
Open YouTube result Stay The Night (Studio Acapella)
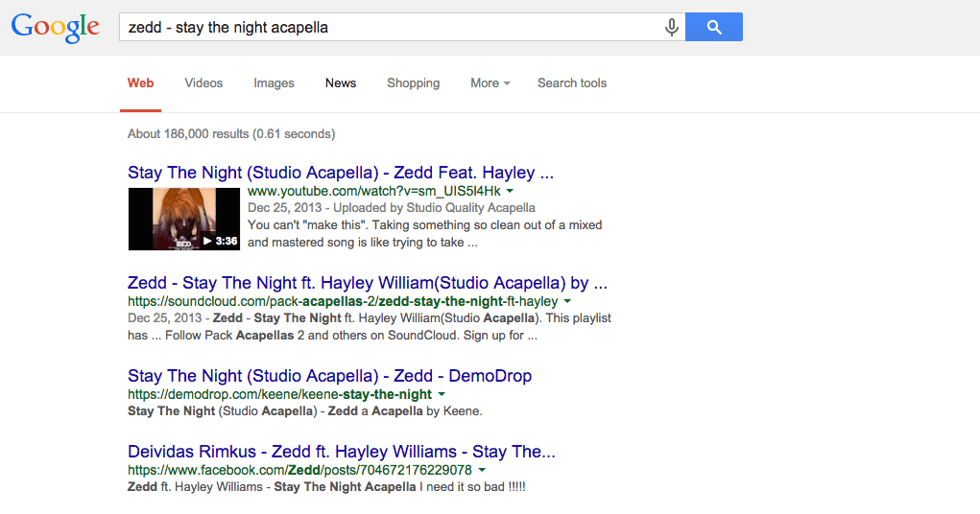click(x=341, y=173)
